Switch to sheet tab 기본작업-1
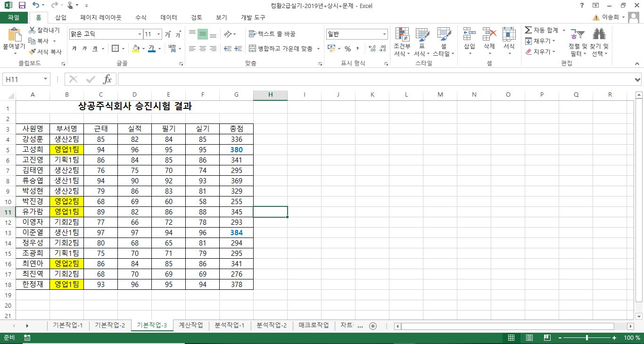The width and height of the screenshot is (644, 344). [68, 326]
